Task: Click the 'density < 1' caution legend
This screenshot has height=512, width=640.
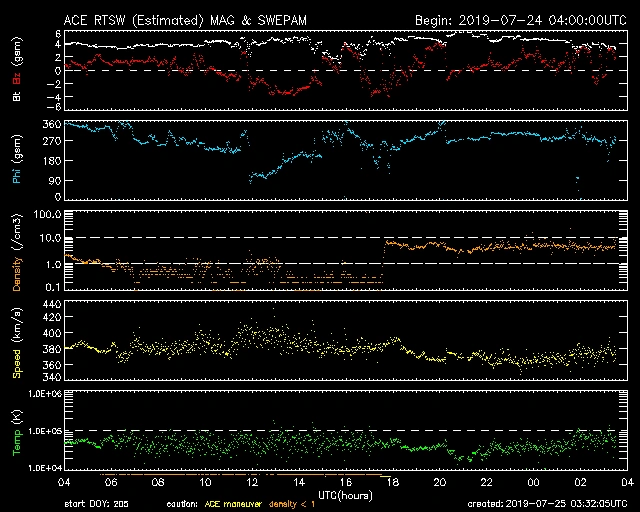Action: [292, 504]
